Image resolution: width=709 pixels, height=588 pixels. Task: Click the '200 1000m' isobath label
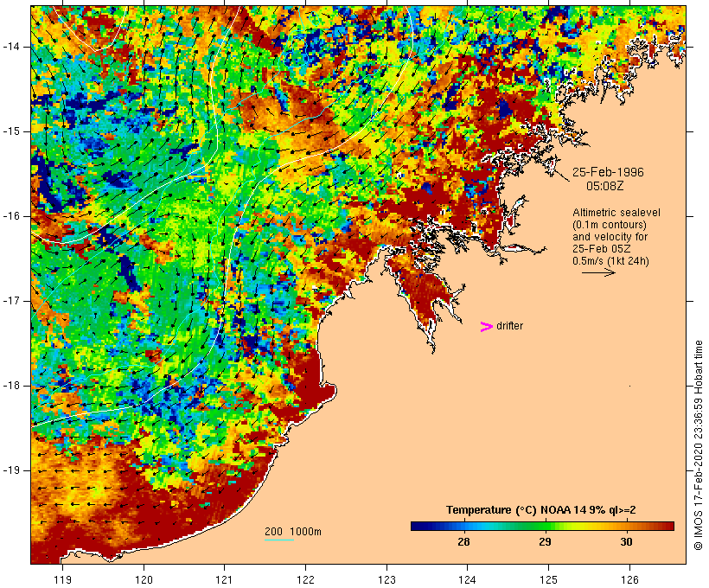pyautogui.click(x=293, y=532)
